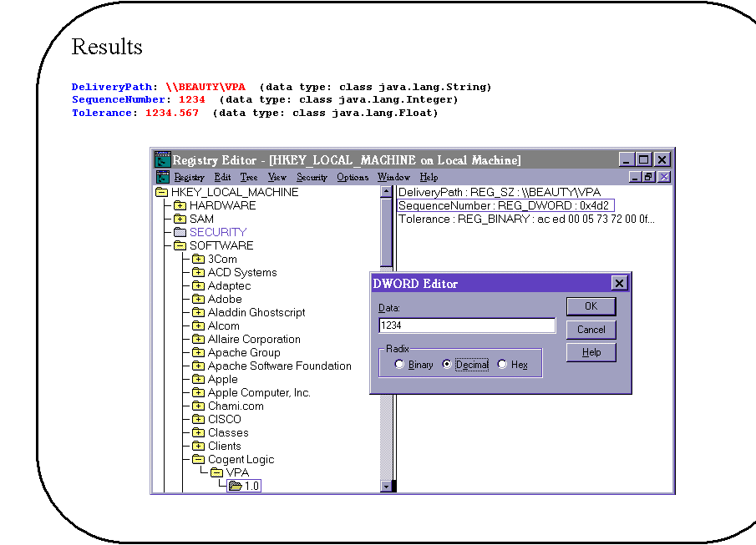Open the Registry menu
756x545 pixels.
pyautogui.click(x=189, y=176)
